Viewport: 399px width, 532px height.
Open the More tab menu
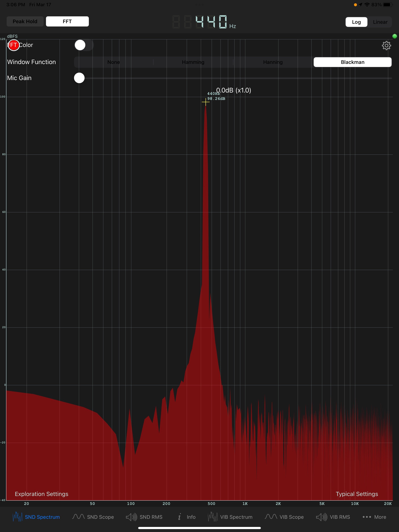click(x=374, y=517)
